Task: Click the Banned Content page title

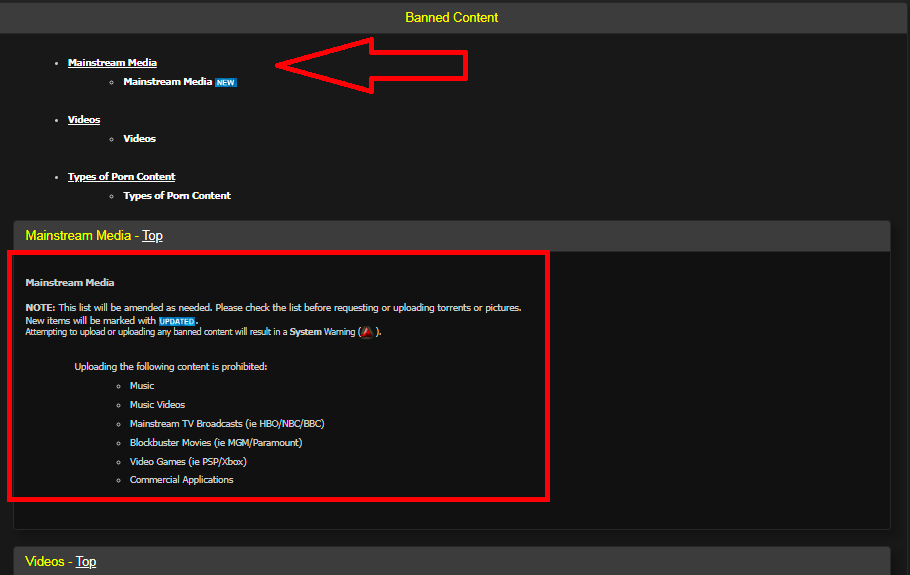Action: [x=451, y=18]
